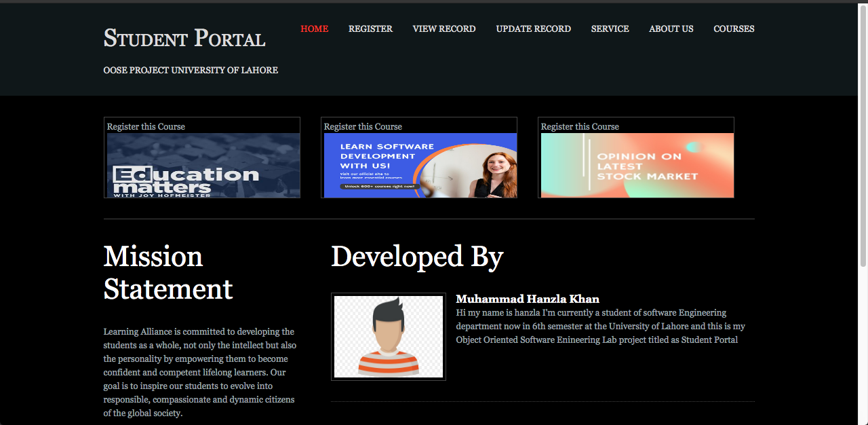Navigate to the HOME menu item
Screen dimensions: 868x425
tap(314, 29)
